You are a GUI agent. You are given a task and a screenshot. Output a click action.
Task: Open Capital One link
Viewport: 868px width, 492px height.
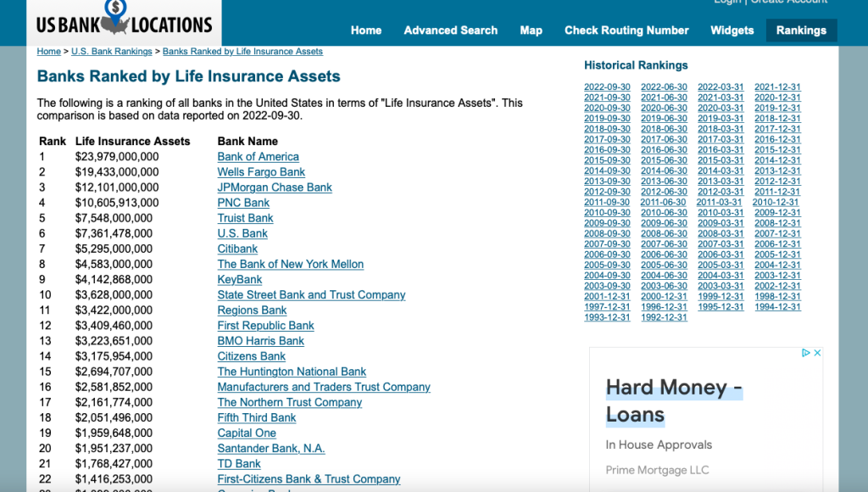(247, 433)
